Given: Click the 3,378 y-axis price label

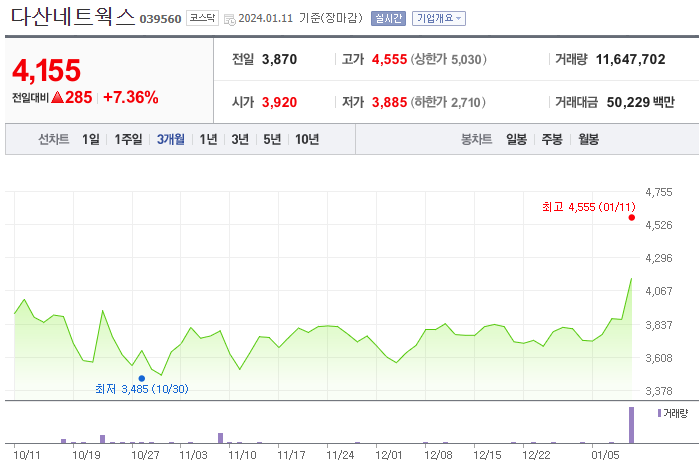Looking at the screenshot, I should [x=659, y=391].
